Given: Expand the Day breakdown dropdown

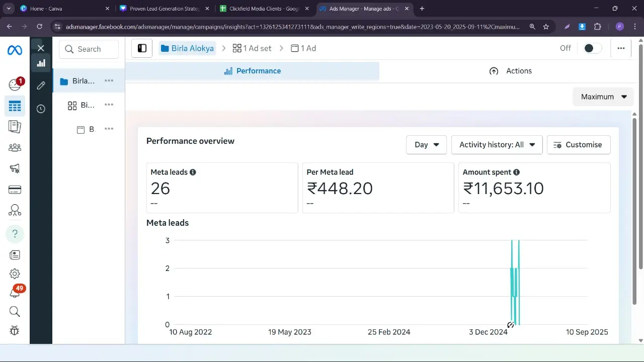Looking at the screenshot, I should (426, 145).
